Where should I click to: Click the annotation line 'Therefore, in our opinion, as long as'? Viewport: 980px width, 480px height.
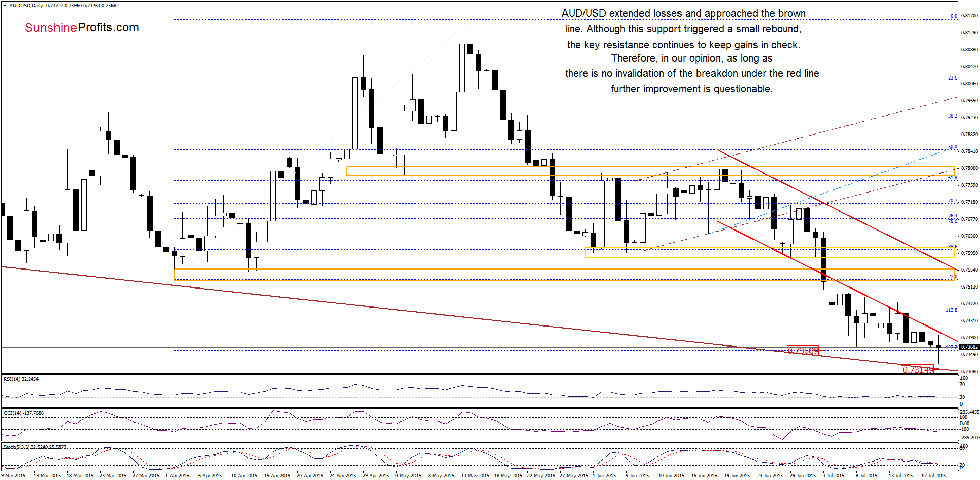click(692, 58)
